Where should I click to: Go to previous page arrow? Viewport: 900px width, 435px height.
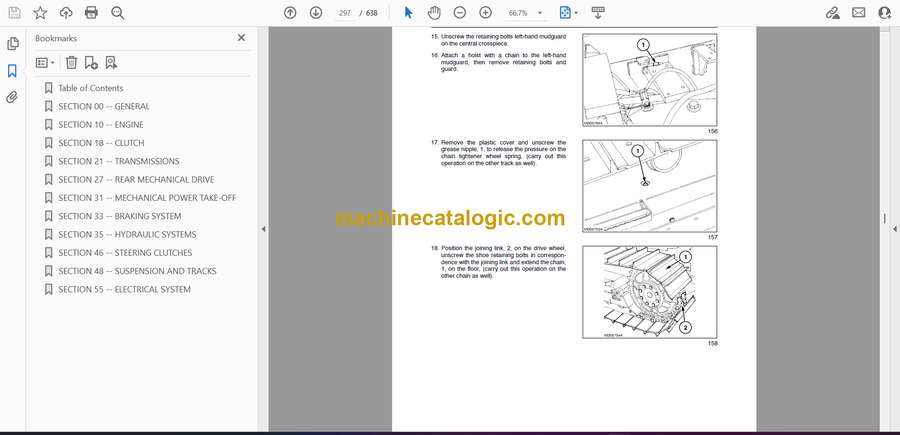click(290, 13)
